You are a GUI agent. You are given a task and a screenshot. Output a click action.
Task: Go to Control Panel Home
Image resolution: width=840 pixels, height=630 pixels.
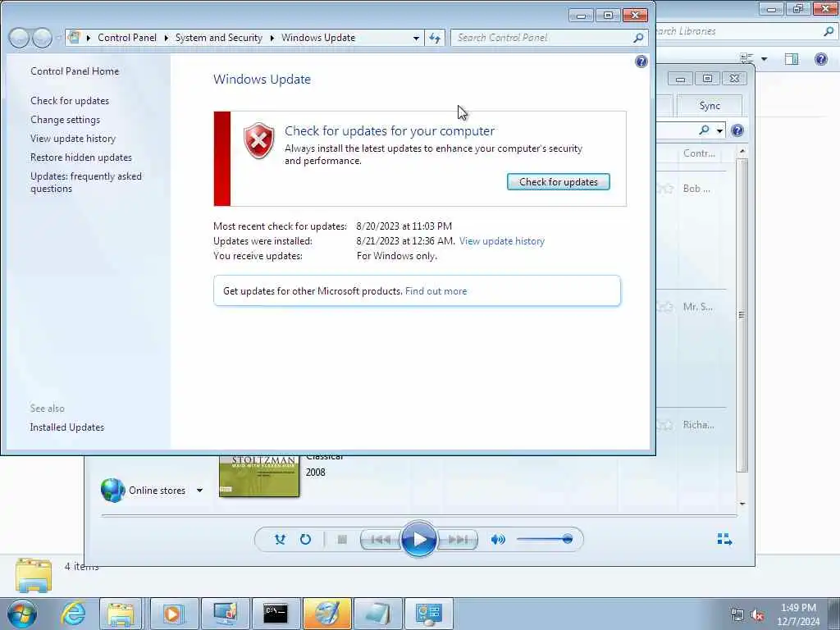click(x=75, y=71)
